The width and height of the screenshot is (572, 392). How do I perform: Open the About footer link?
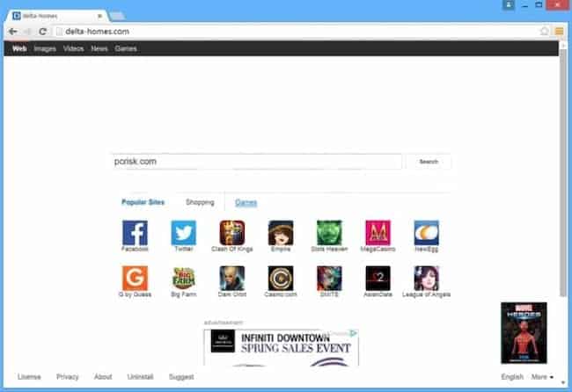[103, 377]
